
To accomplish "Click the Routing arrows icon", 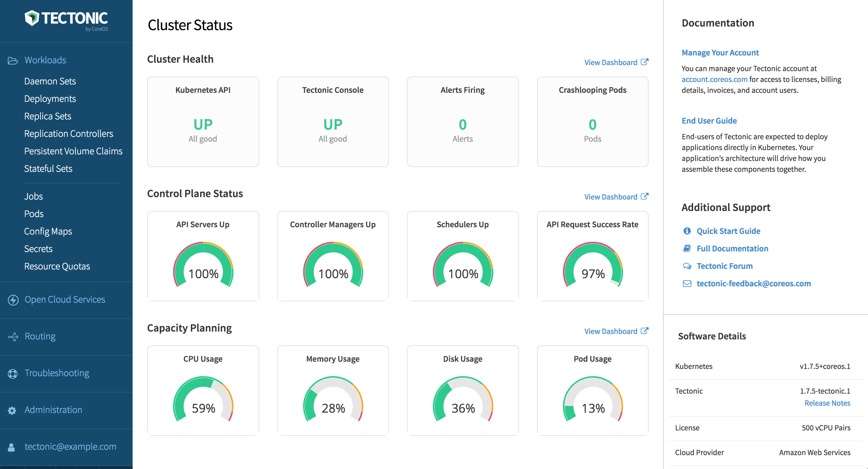I will 13,337.
